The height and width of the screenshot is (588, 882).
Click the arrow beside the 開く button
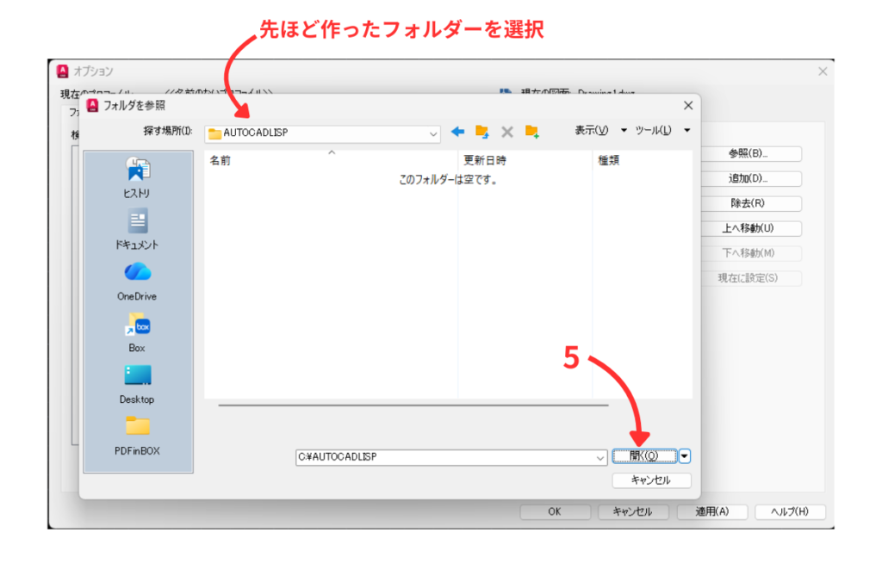click(685, 456)
